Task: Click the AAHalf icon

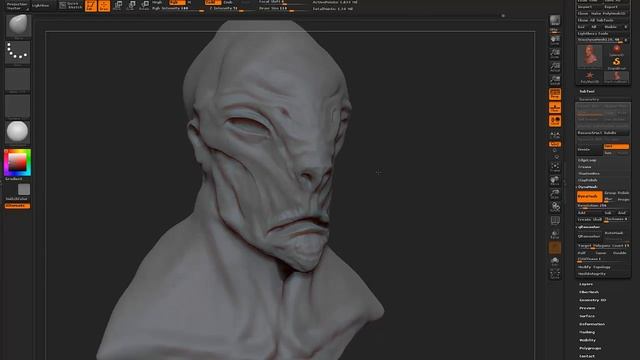Action: tap(555, 80)
